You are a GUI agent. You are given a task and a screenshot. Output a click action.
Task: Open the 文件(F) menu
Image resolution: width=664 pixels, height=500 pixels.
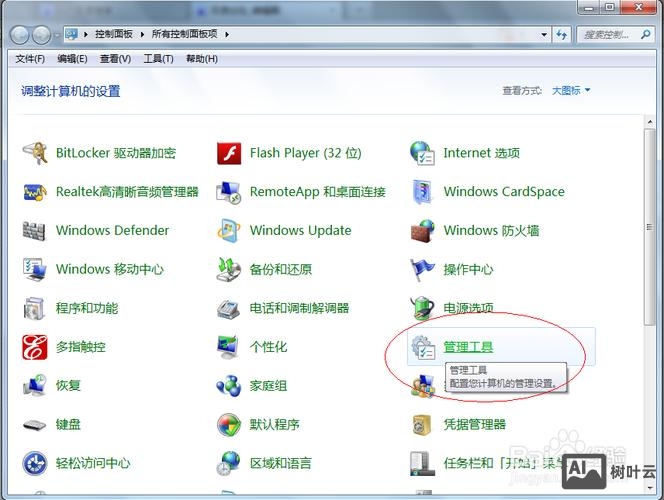click(x=30, y=59)
